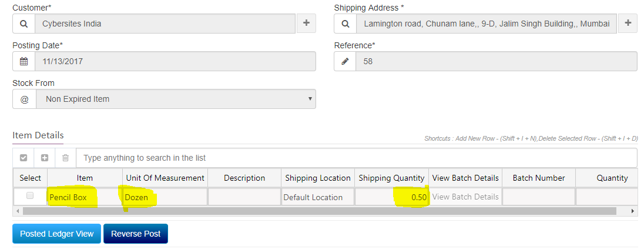Open the Posted Ledger View button
Viewport: 644px width, 249px height.
(56, 234)
